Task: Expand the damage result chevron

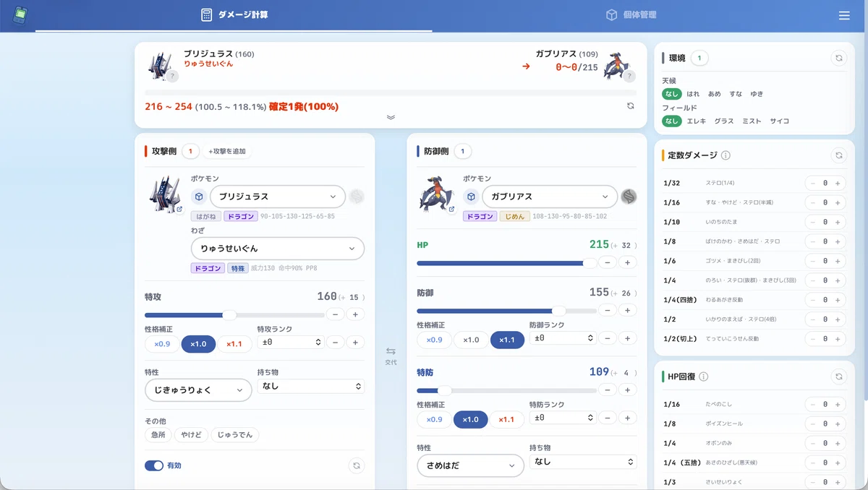Action: 391,117
